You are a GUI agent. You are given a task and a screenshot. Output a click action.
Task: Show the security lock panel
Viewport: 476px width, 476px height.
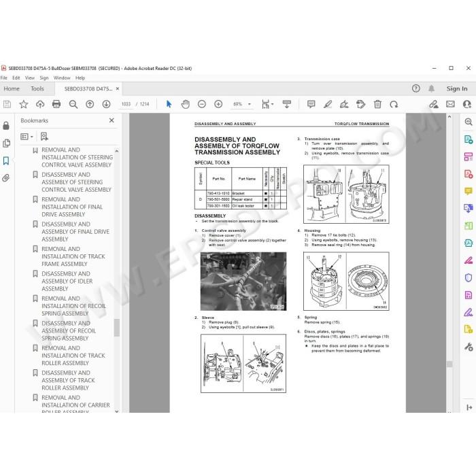pyautogui.click(x=6, y=126)
